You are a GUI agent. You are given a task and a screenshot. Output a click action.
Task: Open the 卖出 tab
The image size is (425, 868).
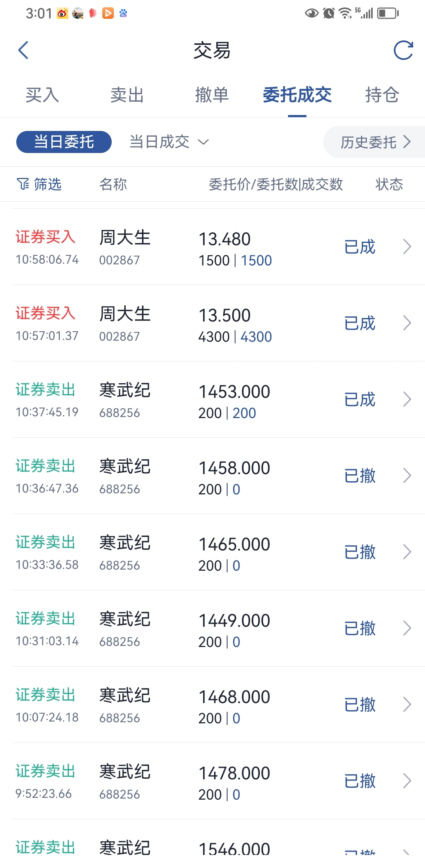pos(127,95)
